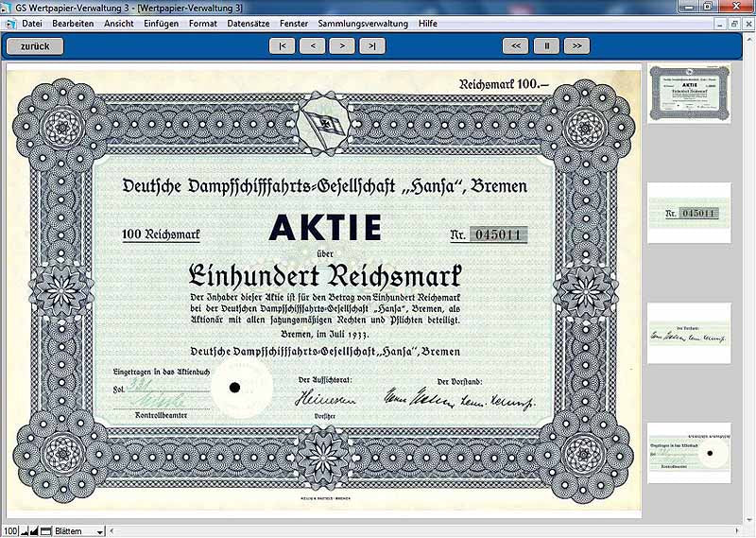
Task: Toggle the status area window icon
Action: click(x=47, y=531)
